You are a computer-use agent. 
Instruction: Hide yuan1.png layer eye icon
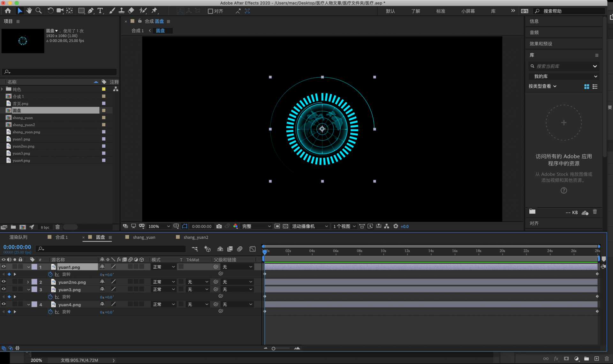pos(4,267)
